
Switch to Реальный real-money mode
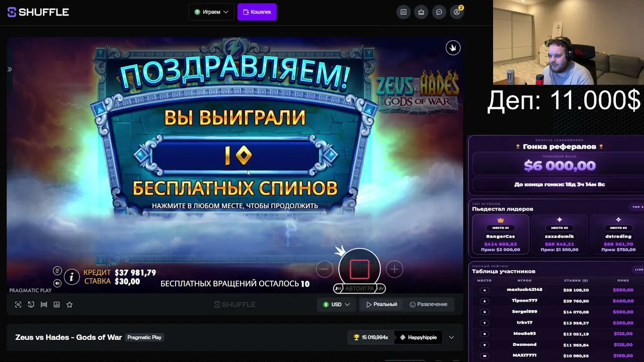click(x=382, y=304)
